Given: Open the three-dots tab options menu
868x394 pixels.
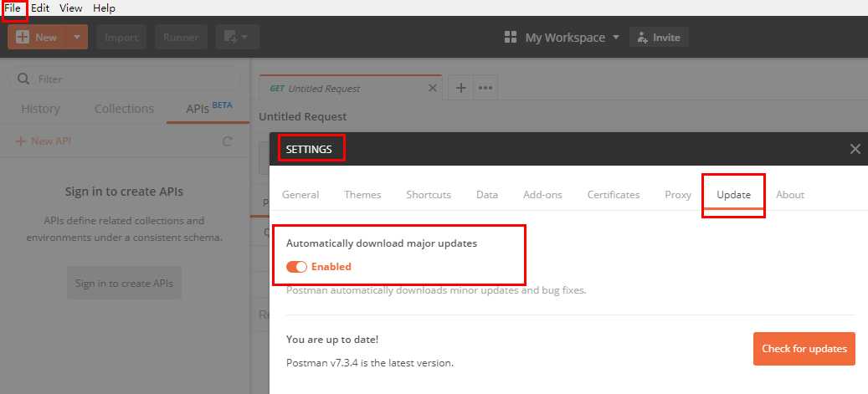Looking at the screenshot, I should (485, 88).
